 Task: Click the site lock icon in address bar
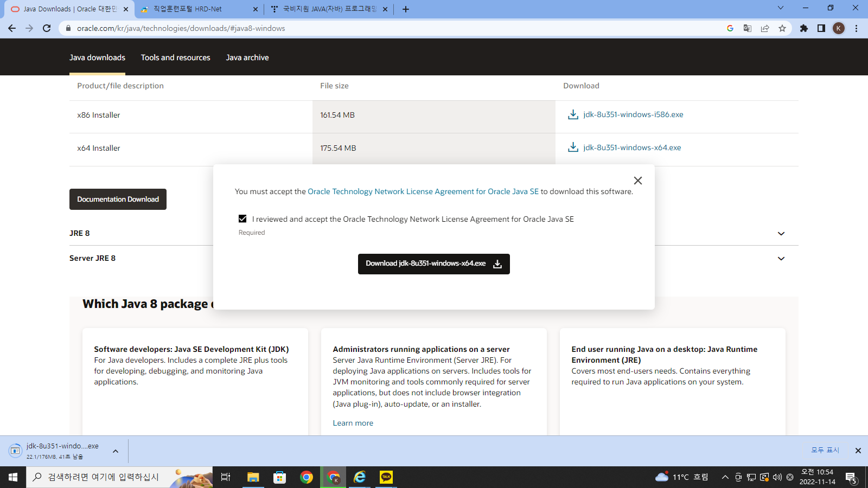[68, 28]
